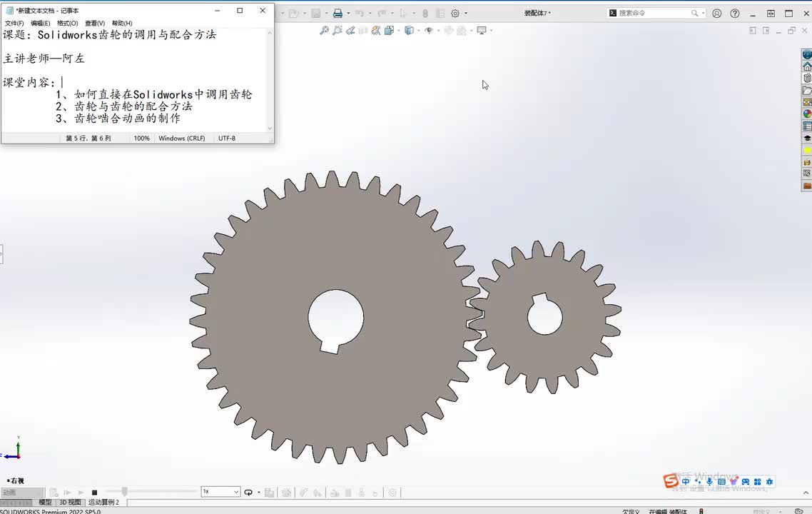
Task: Click the Stop button in motion toolbar
Action: point(94,493)
